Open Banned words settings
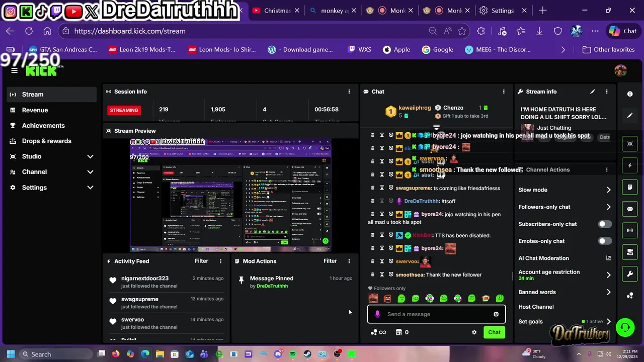The width and height of the screenshot is (644, 362). coord(565,292)
